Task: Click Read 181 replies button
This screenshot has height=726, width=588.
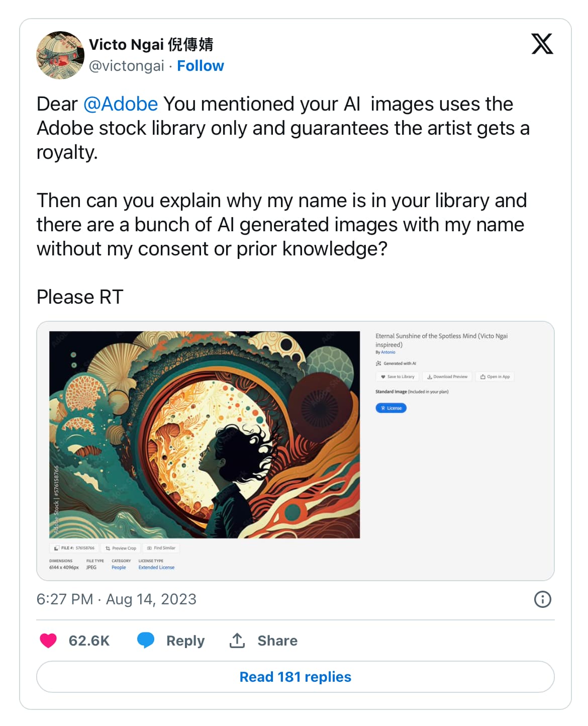Action: pos(296,677)
